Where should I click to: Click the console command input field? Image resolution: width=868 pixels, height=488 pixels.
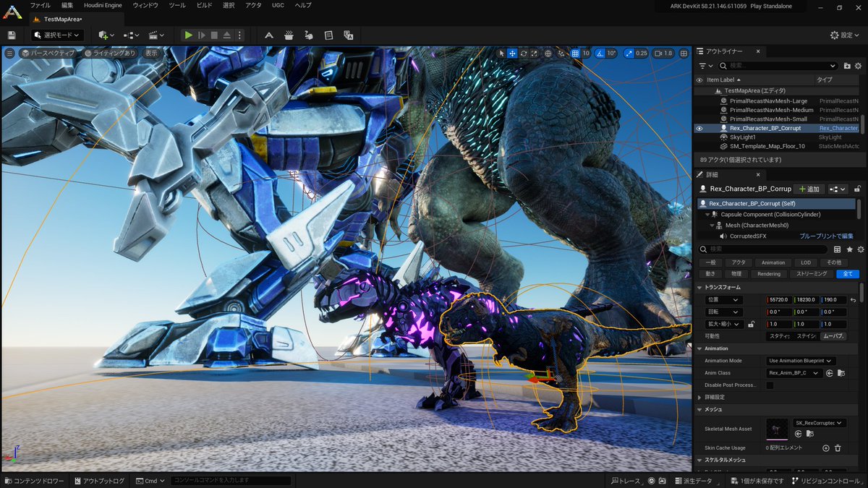tap(231, 480)
